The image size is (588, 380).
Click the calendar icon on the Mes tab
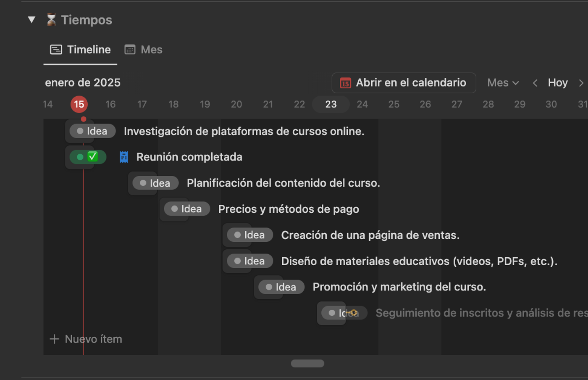[129, 49]
